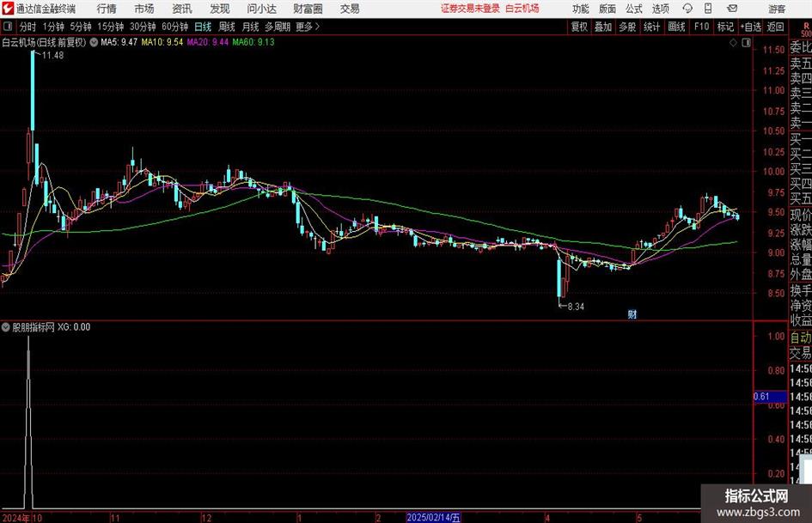
Task: Open the customer service headset icon
Action: coord(687,9)
